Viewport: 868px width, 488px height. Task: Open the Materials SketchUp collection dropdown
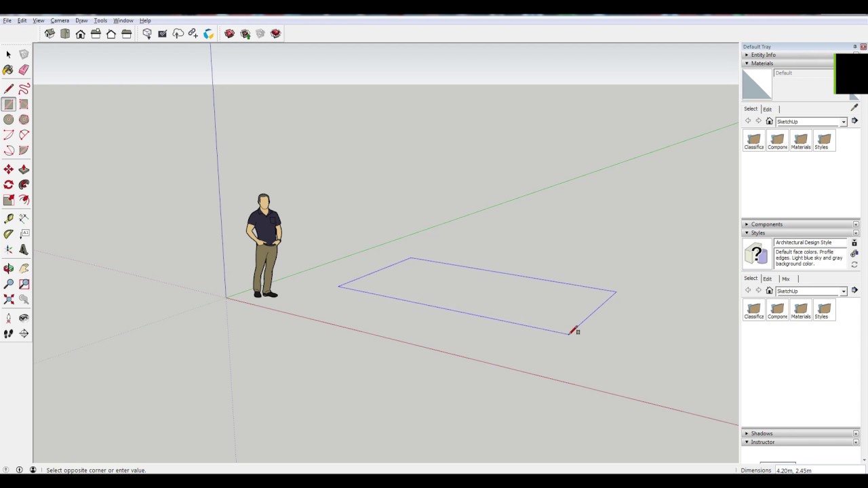pyautogui.click(x=843, y=122)
